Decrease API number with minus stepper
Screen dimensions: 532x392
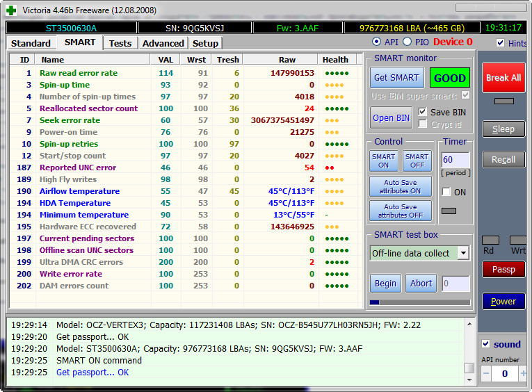click(486, 374)
